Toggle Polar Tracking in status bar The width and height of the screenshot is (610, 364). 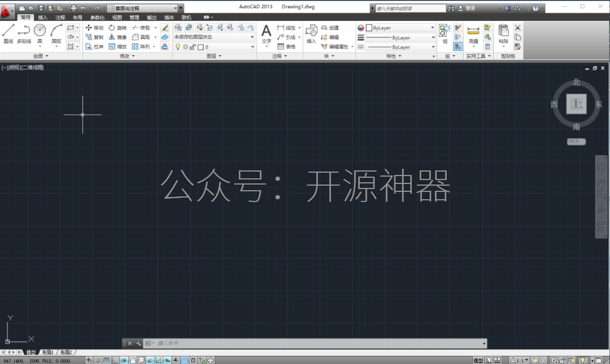pos(124,360)
